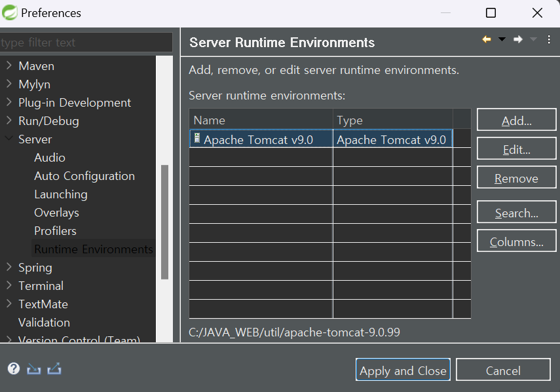
Task: Select Runtime Environments in the tree
Action: pos(94,249)
